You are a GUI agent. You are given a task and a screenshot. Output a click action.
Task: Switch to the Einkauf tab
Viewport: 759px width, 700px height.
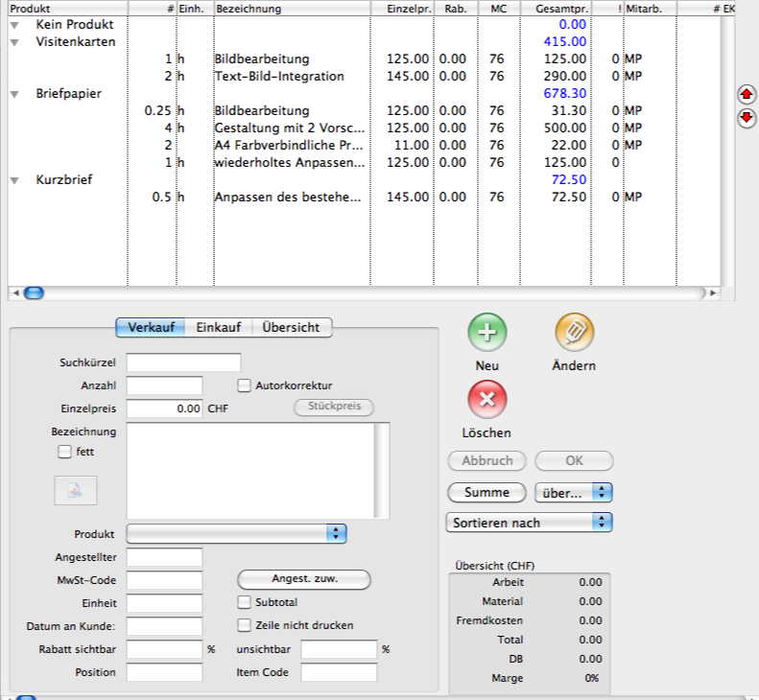(x=218, y=328)
